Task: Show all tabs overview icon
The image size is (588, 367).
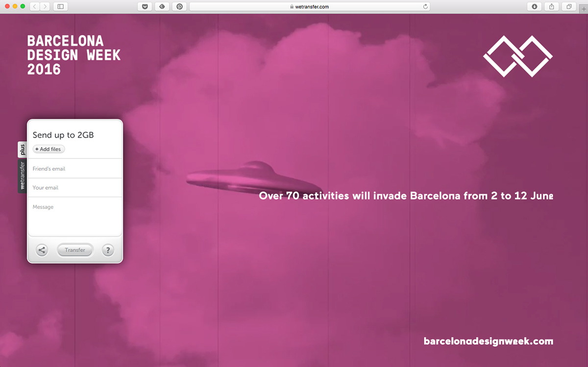Action: point(569,6)
